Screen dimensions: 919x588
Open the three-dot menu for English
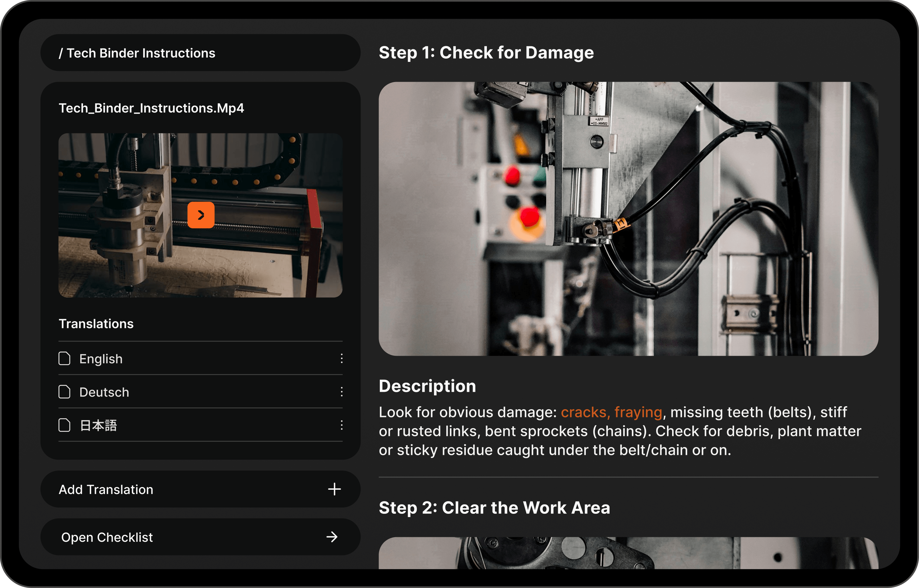click(341, 358)
